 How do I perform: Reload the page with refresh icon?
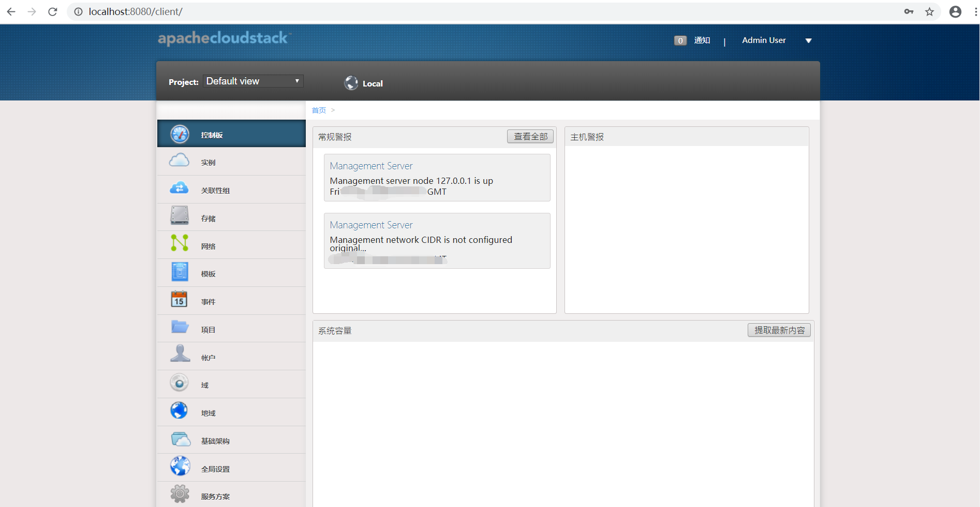tap(53, 11)
